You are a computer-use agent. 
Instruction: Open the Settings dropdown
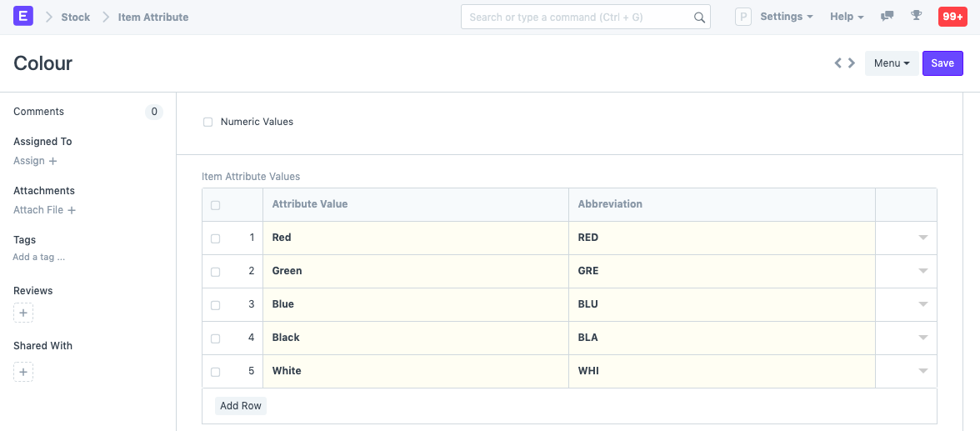tap(786, 17)
